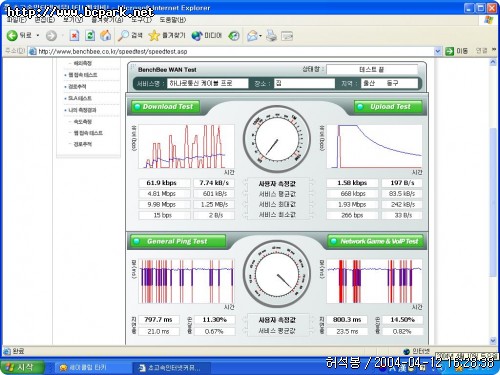Click the bulleted 경로추적 sidebar link
This screenshot has height=375, width=500.
(x=77, y=86)
